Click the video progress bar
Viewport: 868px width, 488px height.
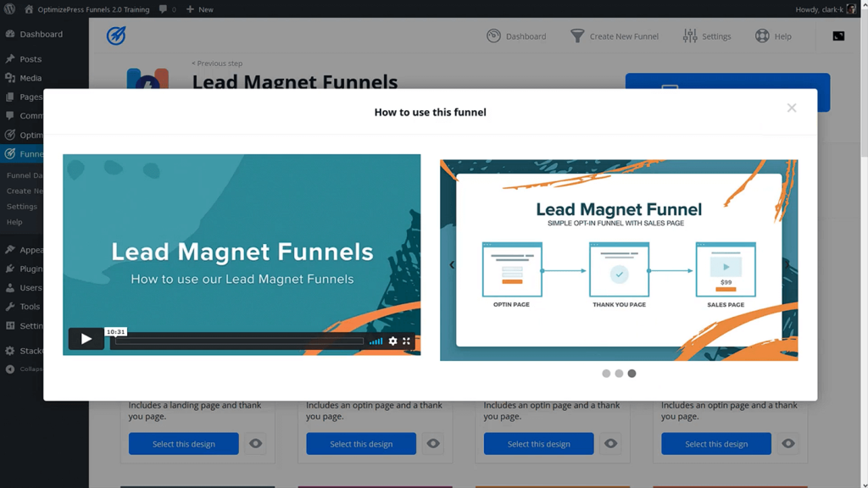click(237, 341)
